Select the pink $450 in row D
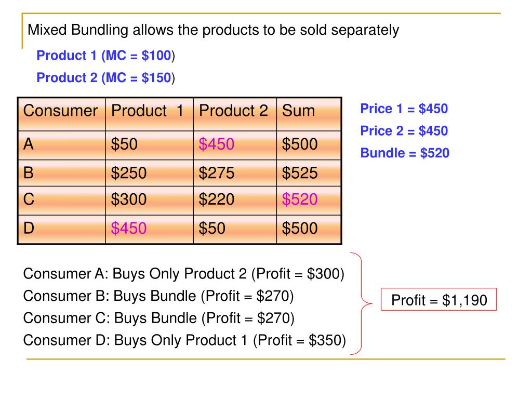 129,228
